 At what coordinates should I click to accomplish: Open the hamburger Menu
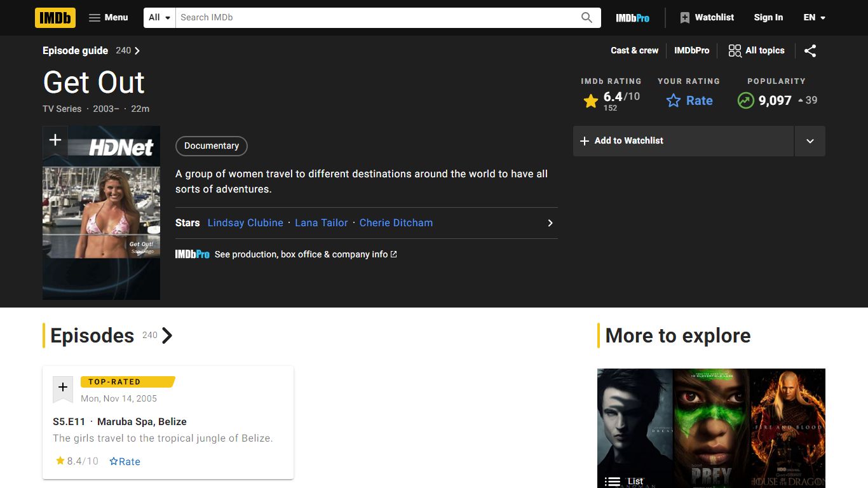tap(108, 18)
